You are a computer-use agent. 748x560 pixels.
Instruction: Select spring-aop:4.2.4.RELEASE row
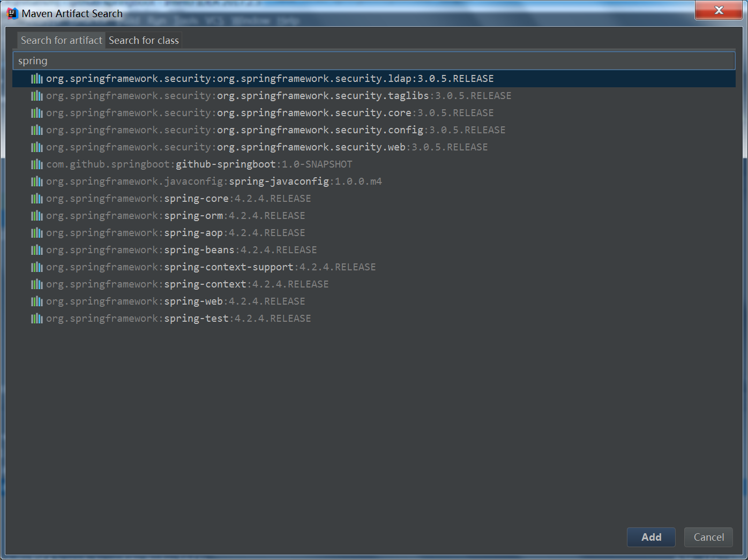(374, 233)
